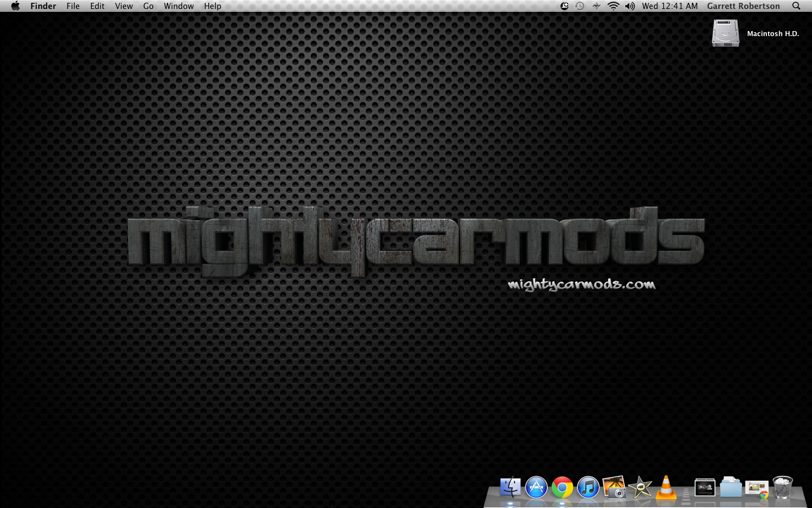
Task: Open Google Chrome from the Dock
Action: point(562,487)
